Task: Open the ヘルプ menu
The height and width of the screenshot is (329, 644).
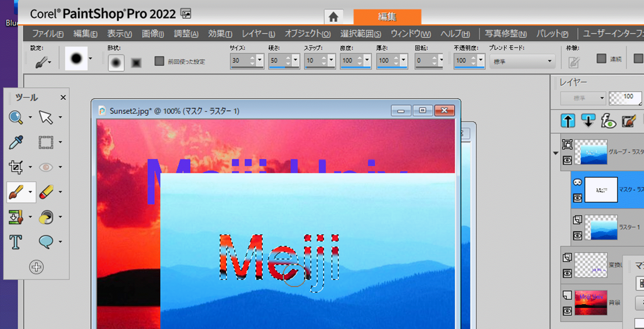Action: (455, 34)
